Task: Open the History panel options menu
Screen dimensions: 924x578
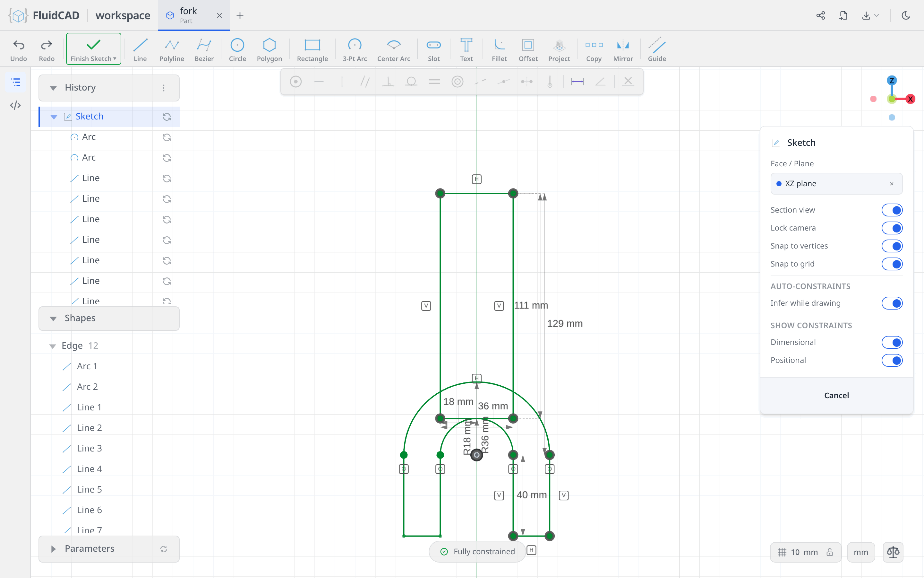Action: (163, 88)
